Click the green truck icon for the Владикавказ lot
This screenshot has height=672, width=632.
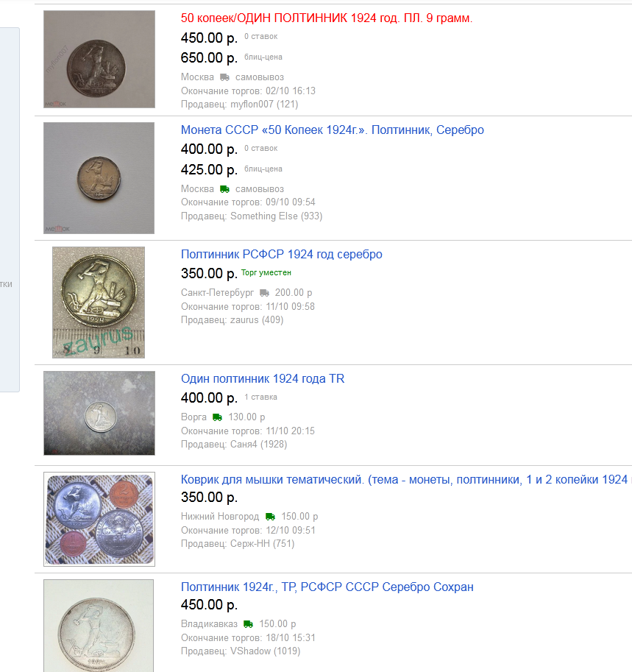pos(248,624)
